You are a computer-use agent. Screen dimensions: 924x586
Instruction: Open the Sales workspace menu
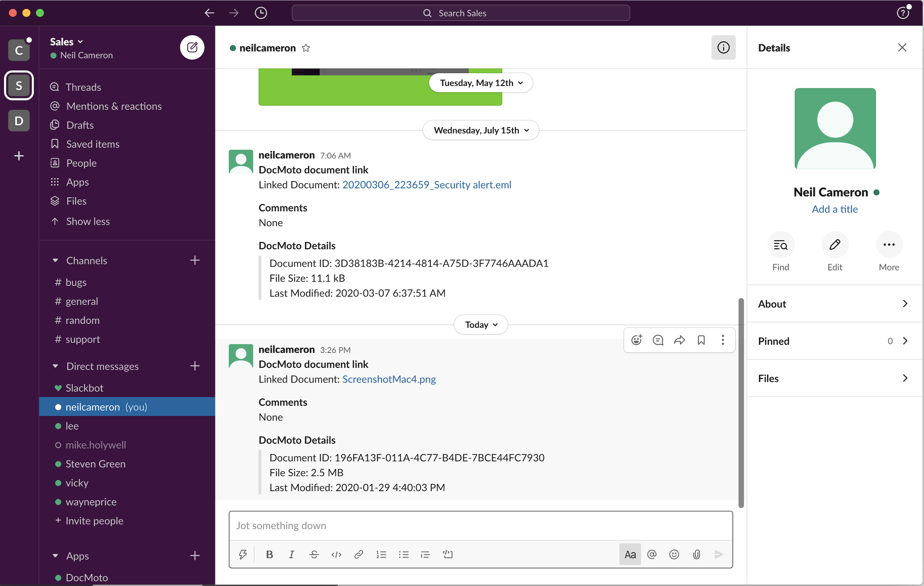pos(67,41)
